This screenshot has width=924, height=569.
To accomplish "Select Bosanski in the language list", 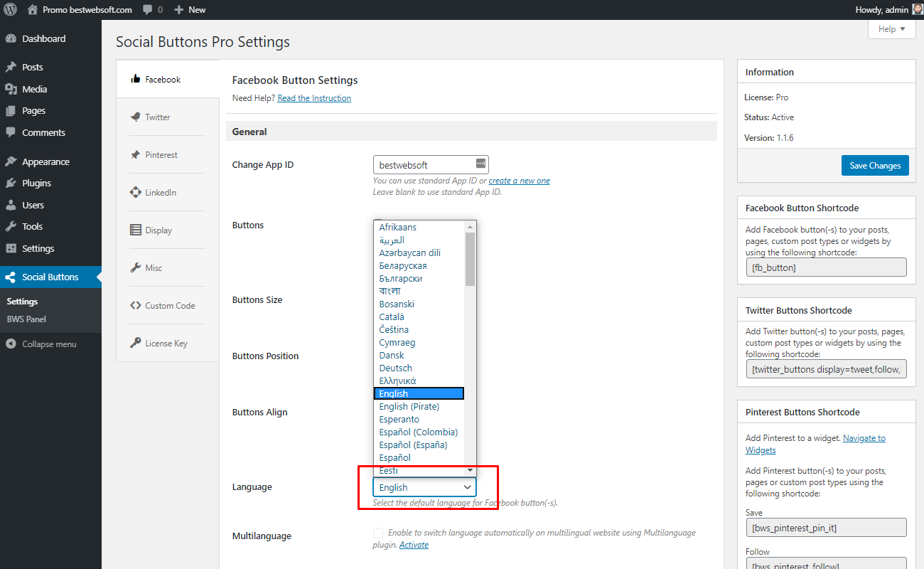I will 419,304.
